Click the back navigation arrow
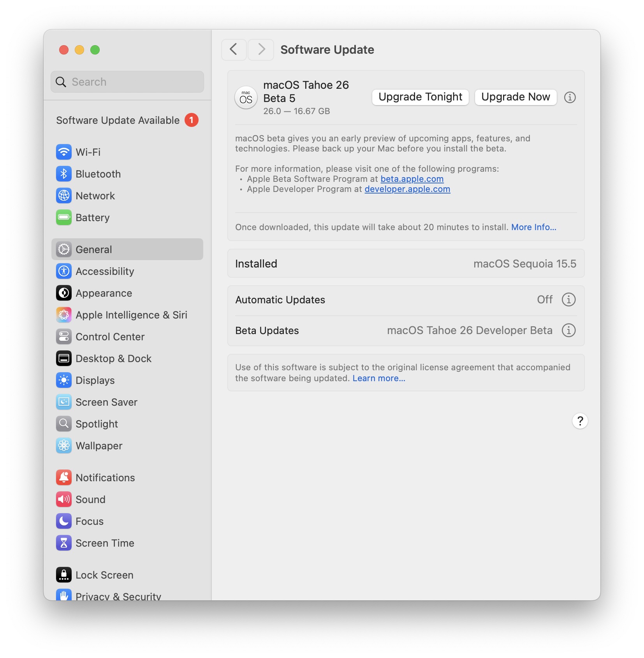The image size is (644, 658). (234, 49)
